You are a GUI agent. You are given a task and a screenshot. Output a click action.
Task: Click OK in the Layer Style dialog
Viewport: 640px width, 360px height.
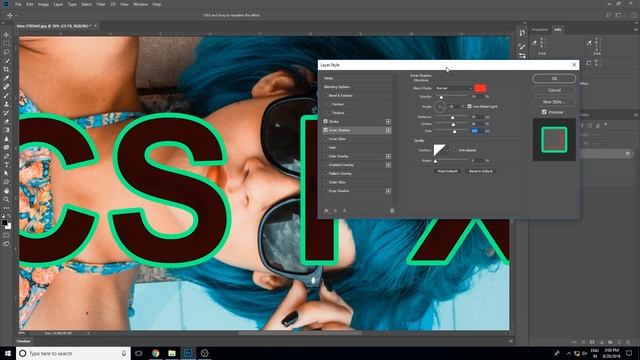click(x=554, y=78)
